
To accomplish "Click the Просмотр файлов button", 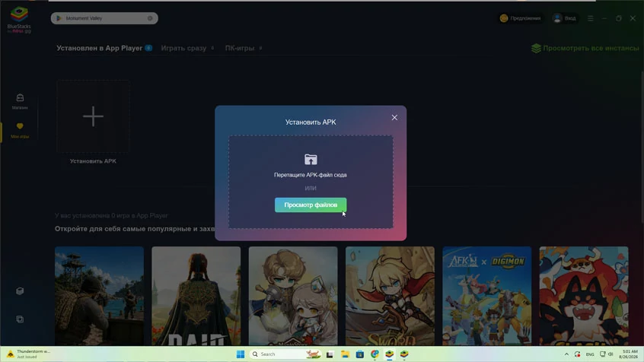I will (x=311, y=205).
